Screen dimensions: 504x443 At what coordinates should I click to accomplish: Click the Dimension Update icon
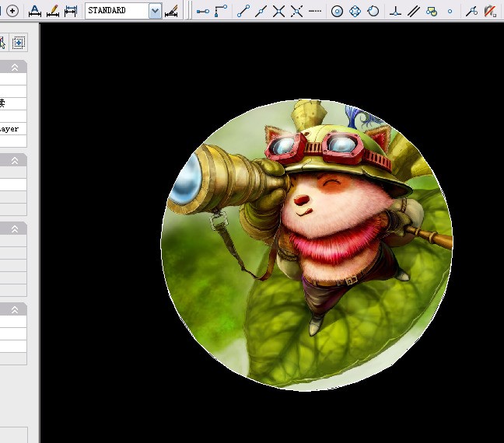pos(71,11)
